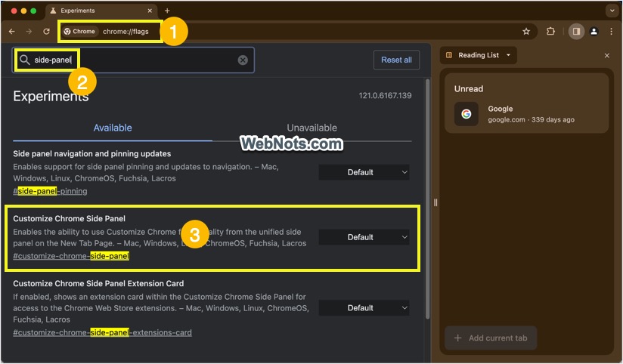Close the Experiments tab
This screenshot has width=623, height=364.
click(150, 11)
